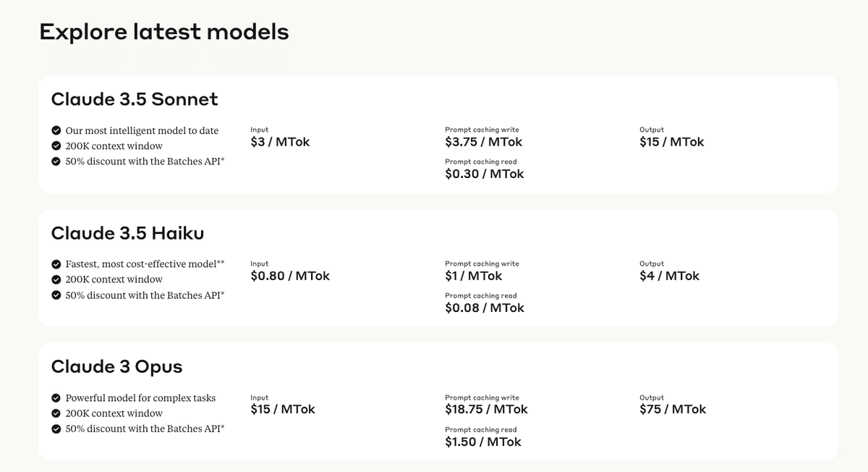Click the checkmark beside Opus's Batches API discount
Image resolution: width=868 pixels, height=472 pixels.
(x=56, y=429)
